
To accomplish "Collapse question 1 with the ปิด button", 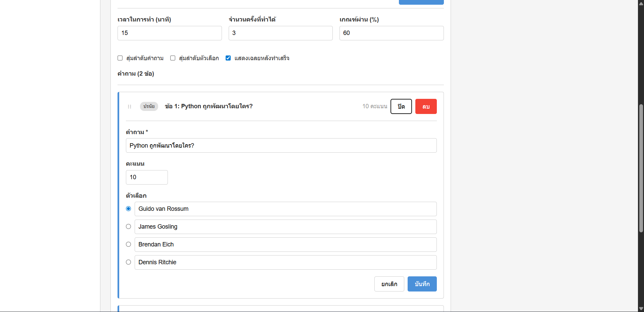I will 401,107.
